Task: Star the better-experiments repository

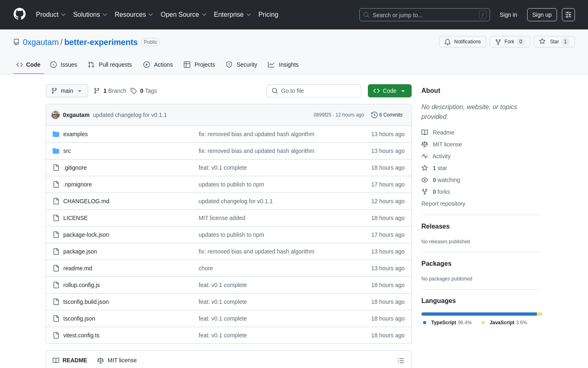Action: pyautogui.click(x=554, y=42)
